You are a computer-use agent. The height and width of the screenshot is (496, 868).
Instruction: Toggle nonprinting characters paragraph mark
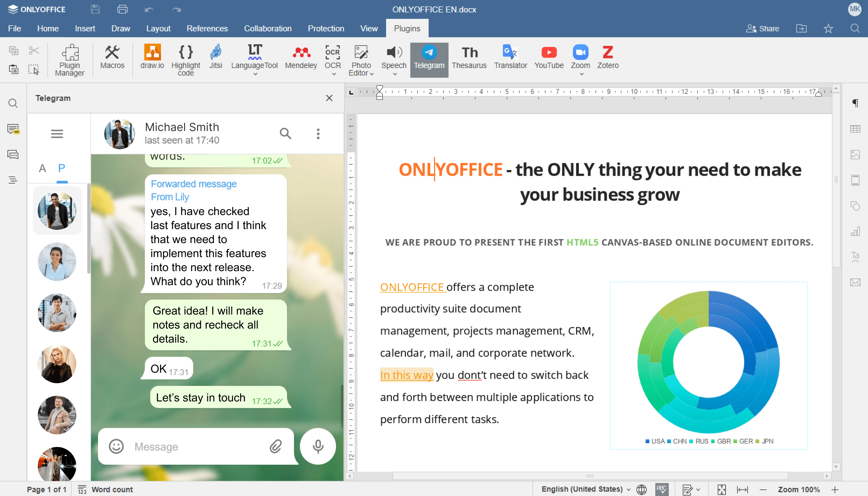(855, 103)
